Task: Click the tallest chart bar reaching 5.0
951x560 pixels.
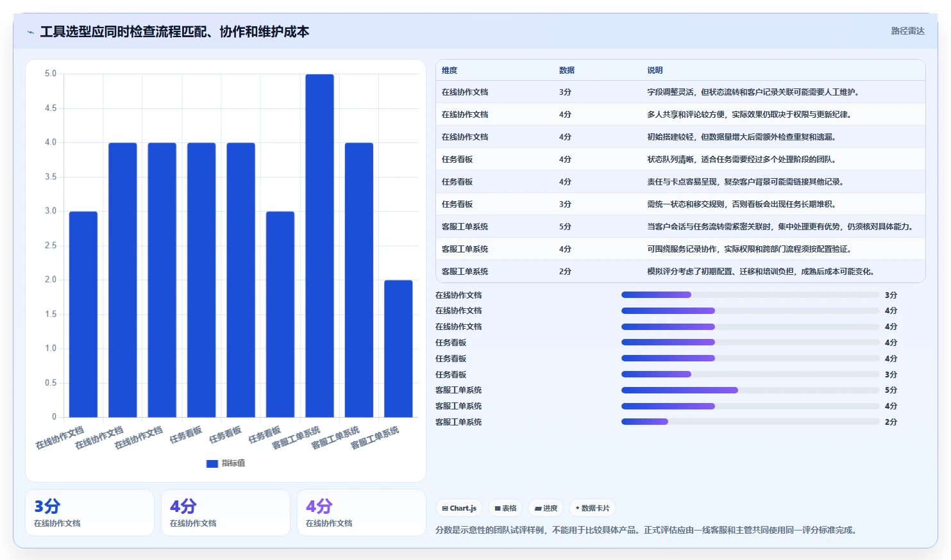Action: tap(319, 245)
